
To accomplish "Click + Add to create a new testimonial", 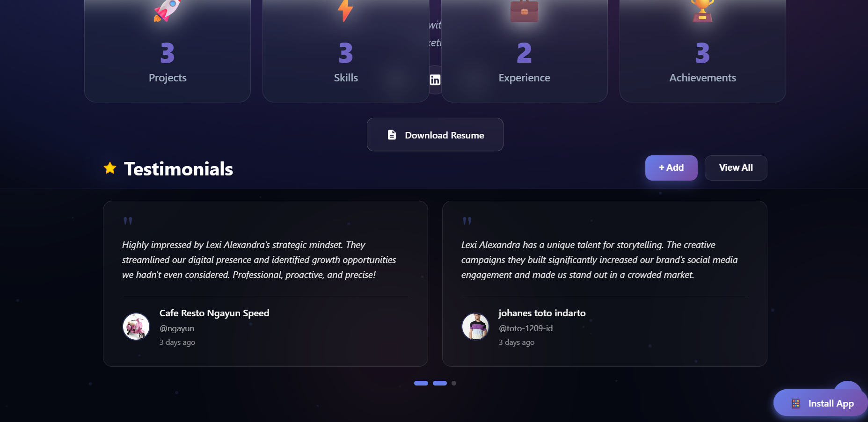I will [671, 167].
